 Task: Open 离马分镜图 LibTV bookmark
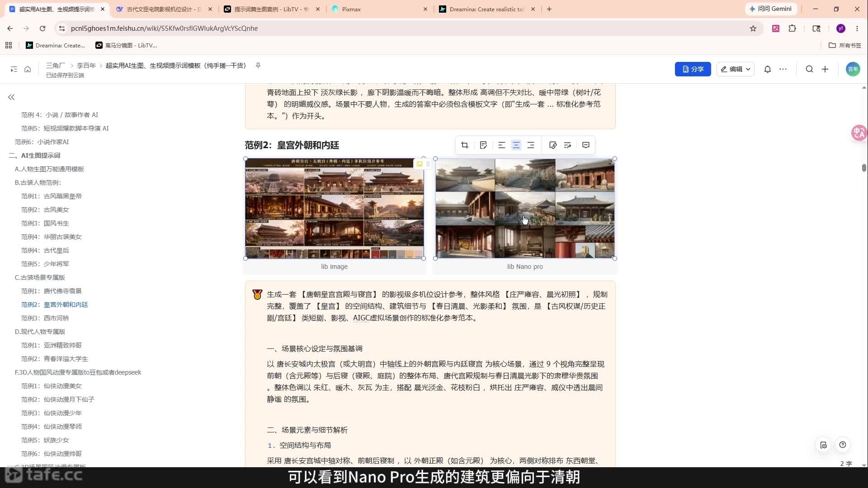[126, 45]
